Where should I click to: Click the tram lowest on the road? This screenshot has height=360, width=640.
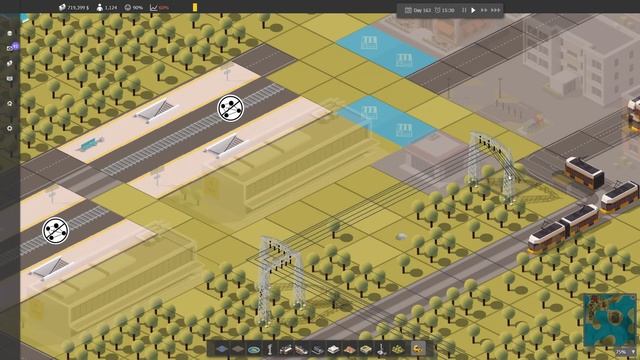(563, 229)
